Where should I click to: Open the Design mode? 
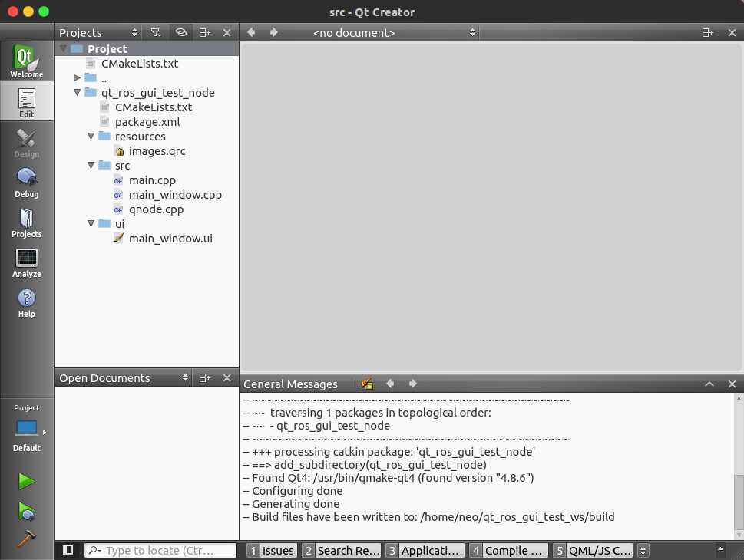coord(27,143)
